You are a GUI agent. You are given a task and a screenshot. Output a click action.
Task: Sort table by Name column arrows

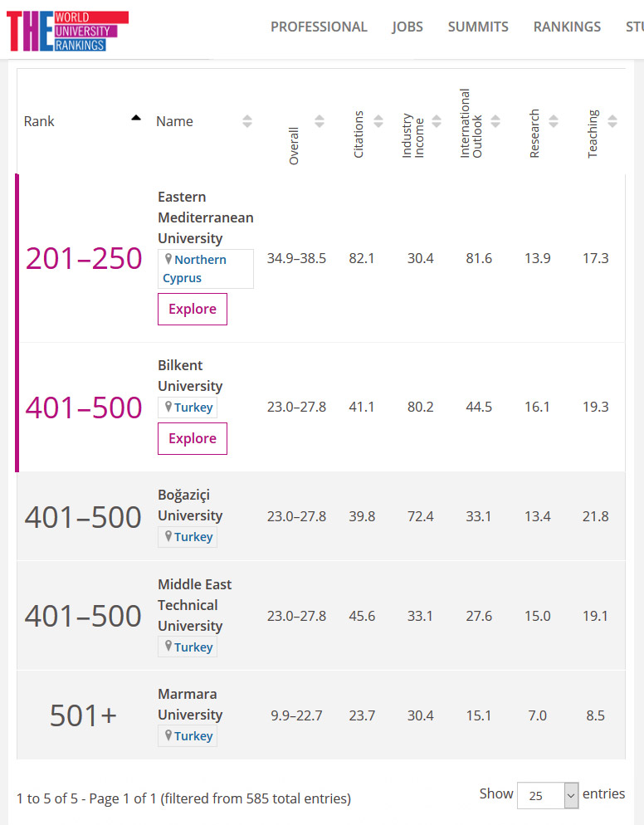(x=247, y=121)
